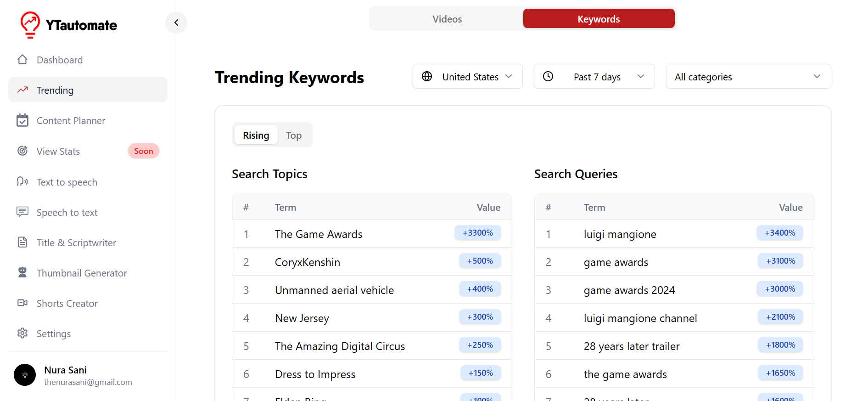Open Content Planner in the sidebar

[88, 120]
